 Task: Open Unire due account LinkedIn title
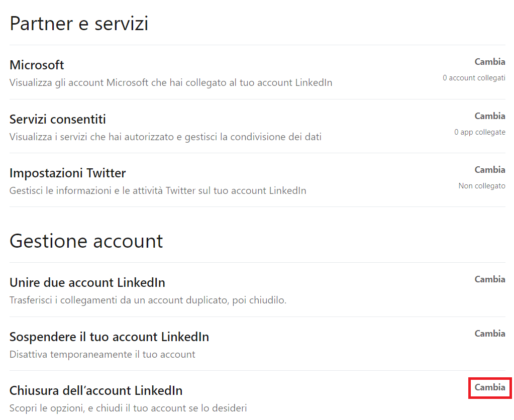(x=87, y=283)
